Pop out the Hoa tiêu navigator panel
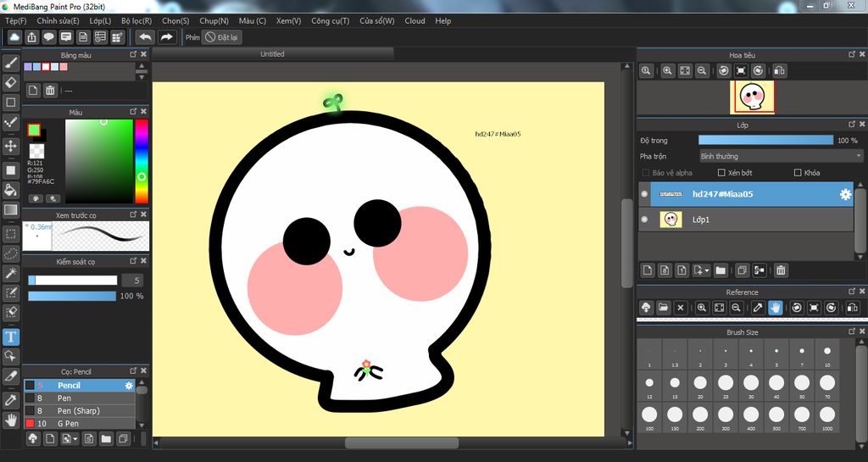This screenshot has width=868, height=462. (852, 54)
